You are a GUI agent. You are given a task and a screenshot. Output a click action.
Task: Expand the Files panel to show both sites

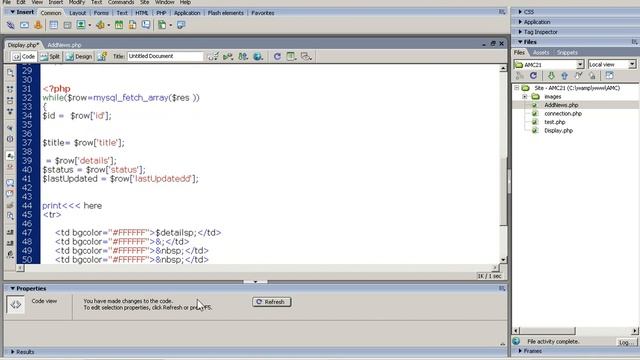click(609, 76)
